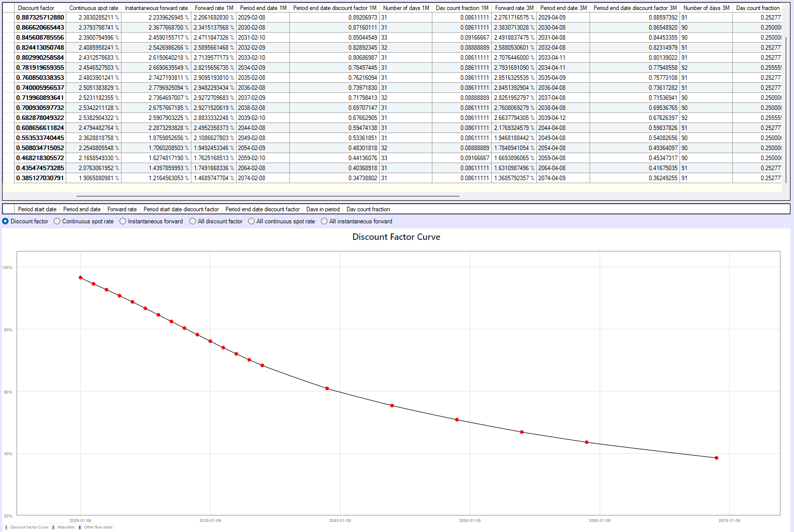This screenshot has height=532, width=794.
Task: Click Period end date discount factor 1M header
Action: [335, 8]
